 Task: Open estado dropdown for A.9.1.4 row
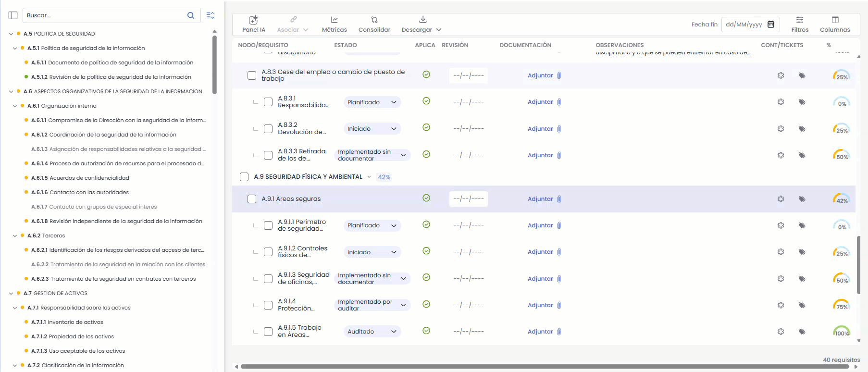pos(372,305)
